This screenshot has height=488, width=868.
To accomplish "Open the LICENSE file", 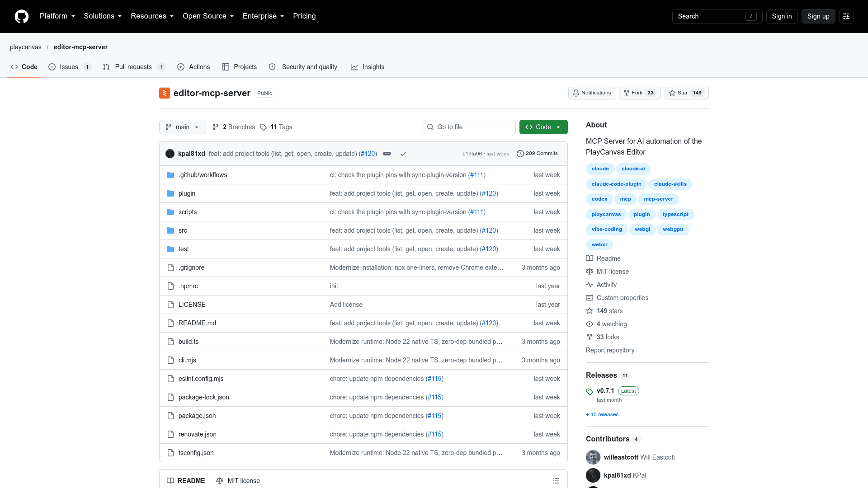I will click(192, 305).
